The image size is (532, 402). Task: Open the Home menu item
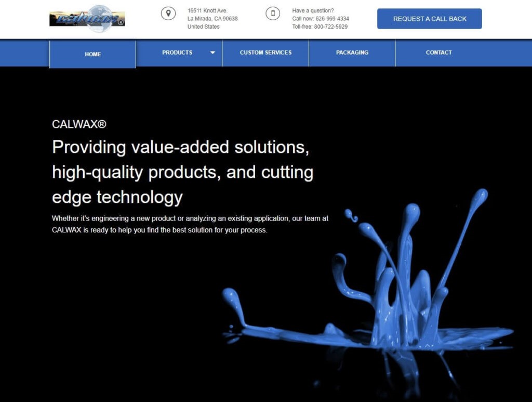93,54
